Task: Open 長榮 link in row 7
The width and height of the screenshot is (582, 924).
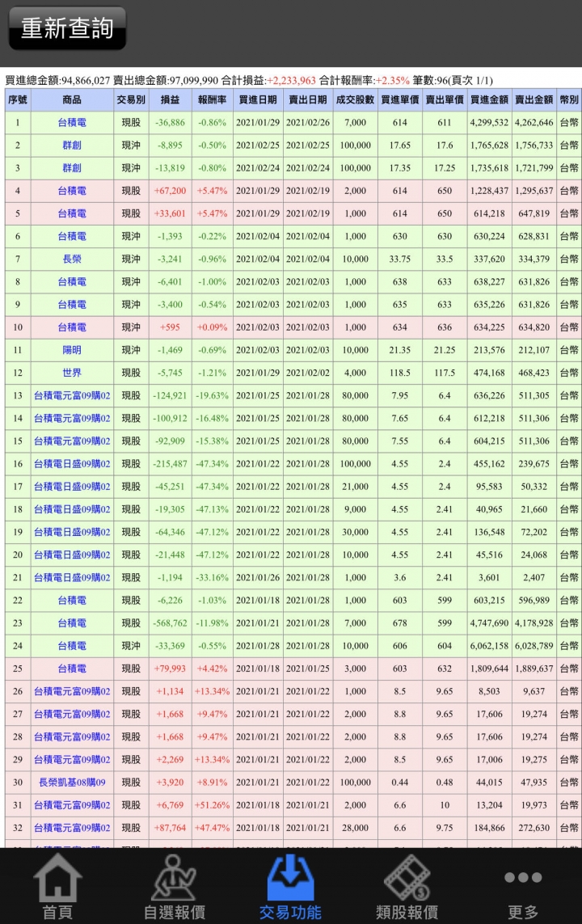Action: [72, 259]
